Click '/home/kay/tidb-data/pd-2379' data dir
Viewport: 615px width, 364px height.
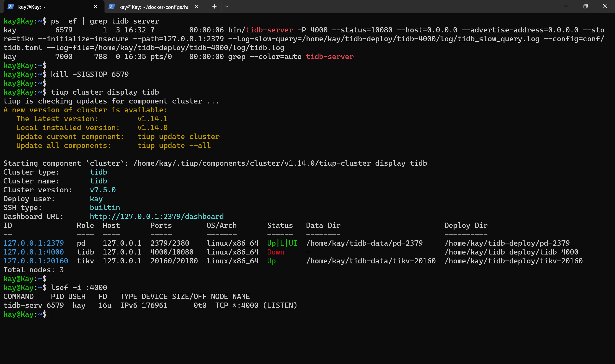point(364,243)
